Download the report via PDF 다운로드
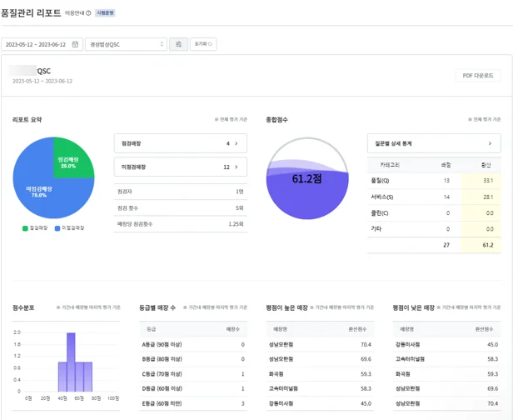This screenshot has height=420, width=513. 478,76
